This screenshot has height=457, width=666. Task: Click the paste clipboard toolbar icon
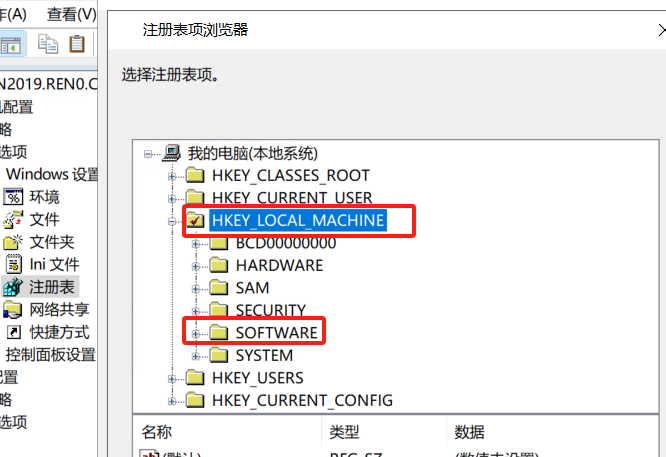pos(76,44)
